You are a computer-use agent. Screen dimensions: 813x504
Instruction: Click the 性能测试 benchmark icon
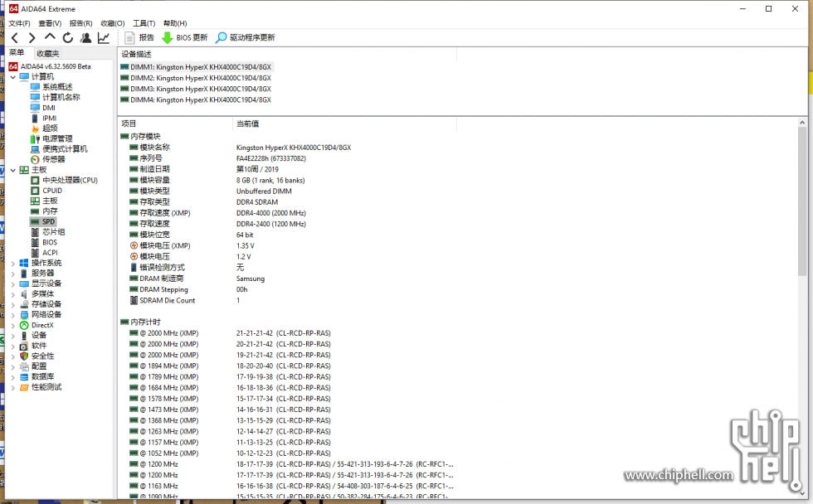(24, 387)
